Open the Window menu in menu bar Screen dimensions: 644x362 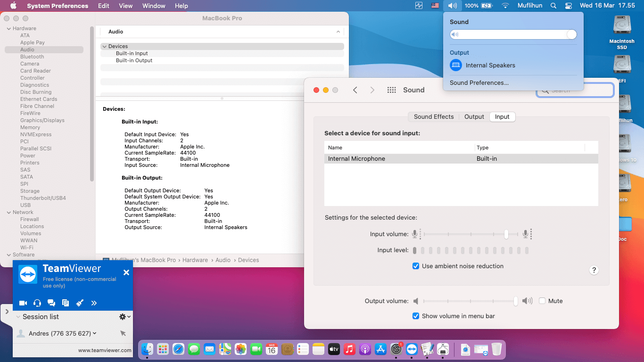(153, 6)
